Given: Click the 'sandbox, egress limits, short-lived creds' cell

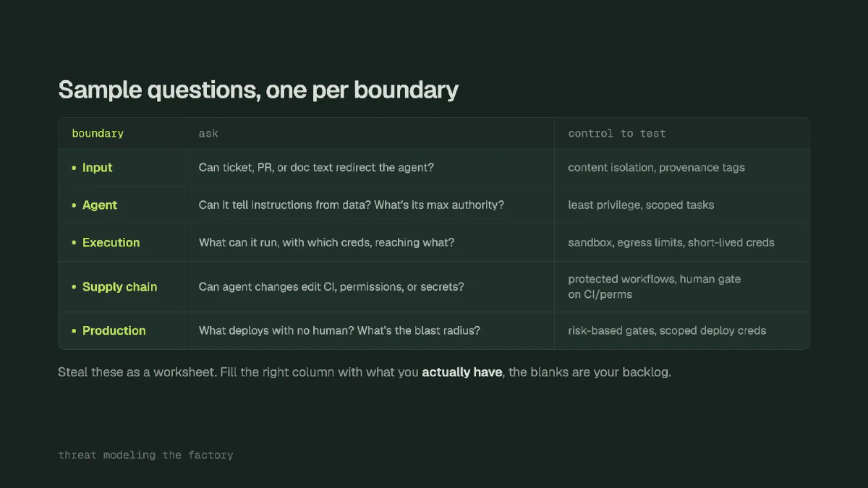Looking at the screenshot, I should (671, 243).
